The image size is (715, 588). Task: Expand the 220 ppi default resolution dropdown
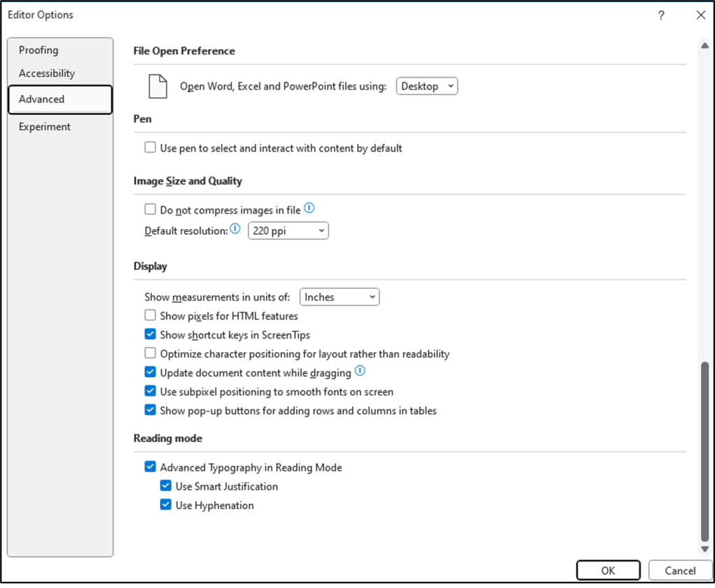288,230
